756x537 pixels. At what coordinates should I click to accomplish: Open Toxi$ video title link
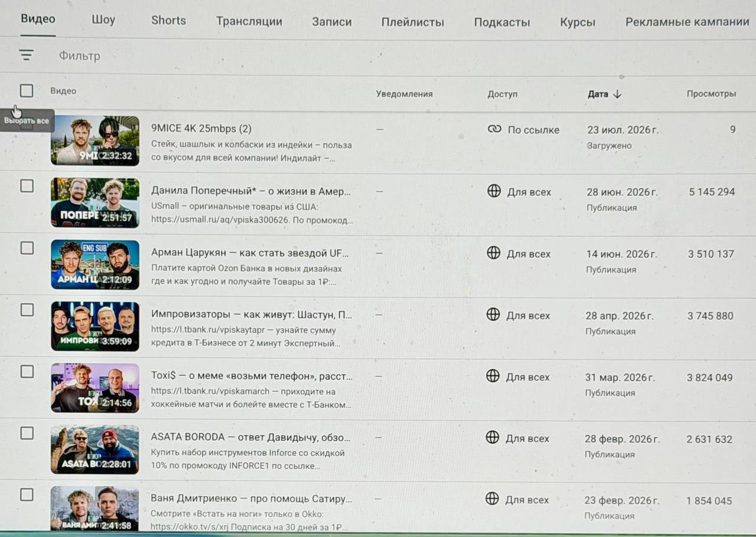click(x=252, y=376)
